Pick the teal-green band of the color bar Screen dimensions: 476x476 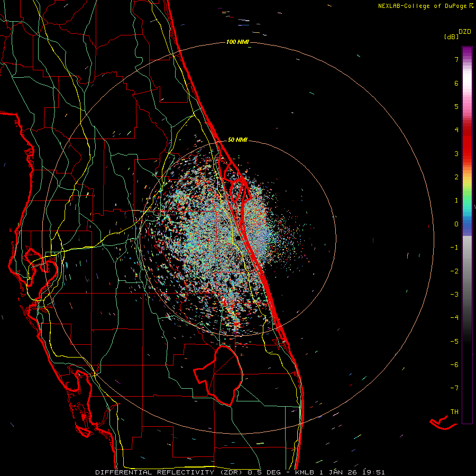(x=467, y=204)
